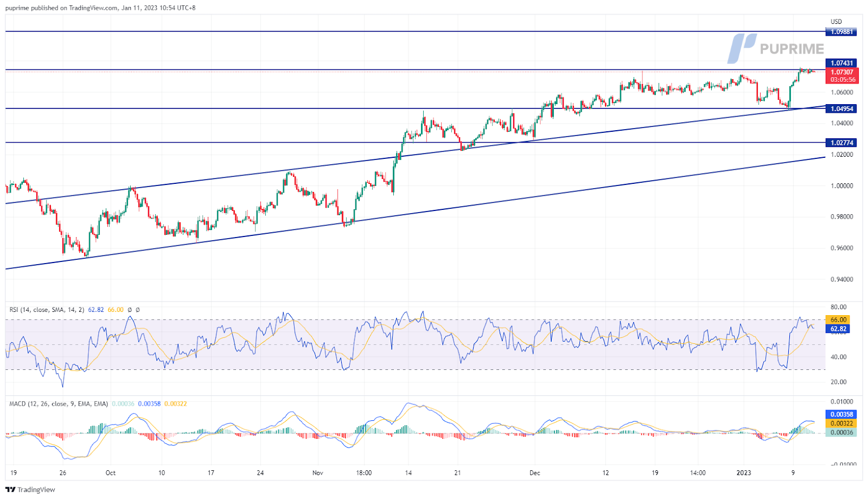
Task: Click the 1.06000 axis label
Action: point(842,92)
